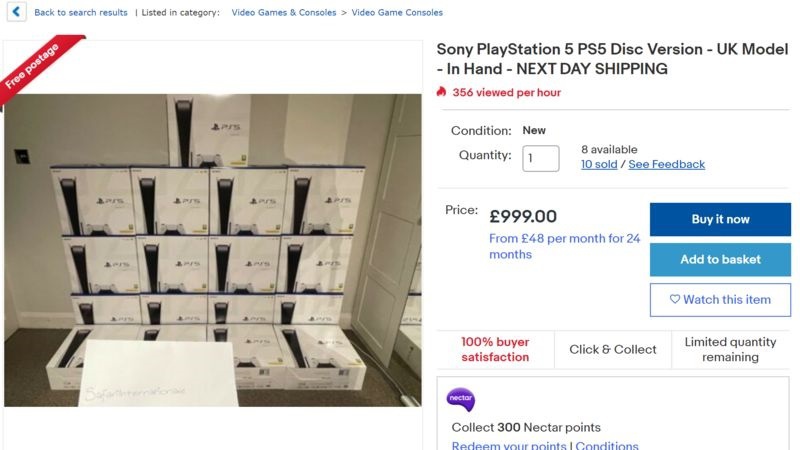Click the 100% buyer satisfaction text
Image resolution: width=800 pixels, height=450 pixels.
(x=495, y=350)
